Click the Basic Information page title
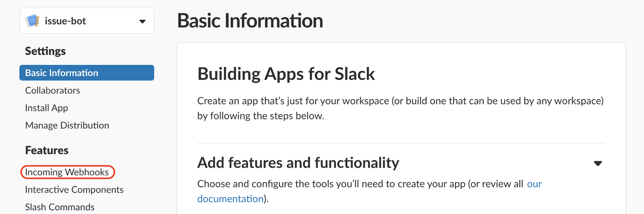Screen dimensions: 644x214 point(250,21)
